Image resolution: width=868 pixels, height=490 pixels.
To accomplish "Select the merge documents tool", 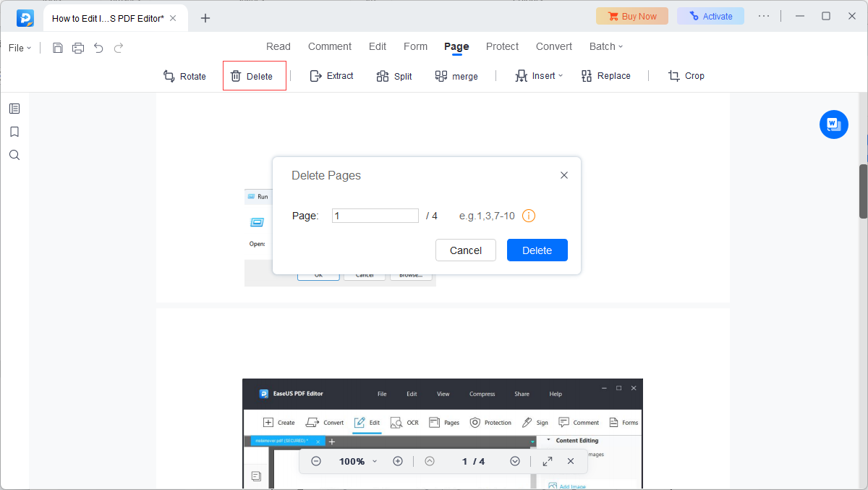I will (456, 76).
